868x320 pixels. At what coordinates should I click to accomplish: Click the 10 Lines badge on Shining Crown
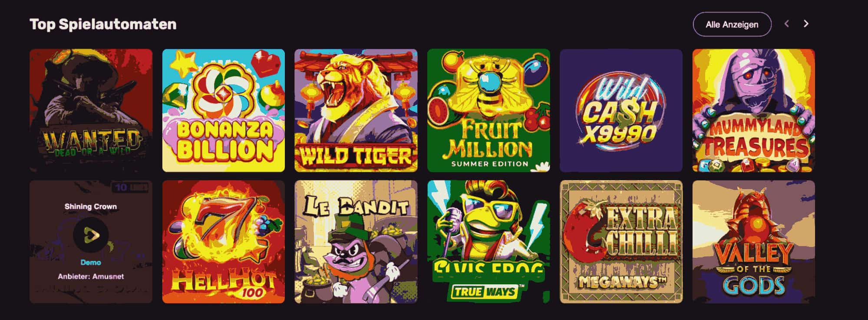pos(130,187)
